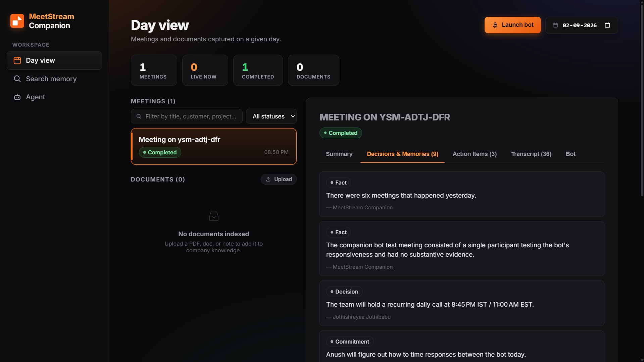
Task: Click the 02-09-2026 date field
Action: click(x=582, y=25)
